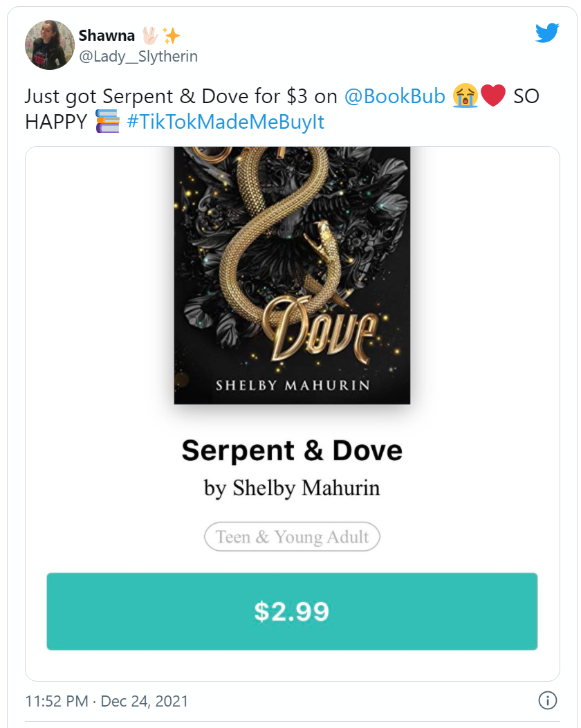Image resolution: width=581 pixels, height=728 pixels.
Task: Open Shawna's profile avatar
Action: coord(50,45)
